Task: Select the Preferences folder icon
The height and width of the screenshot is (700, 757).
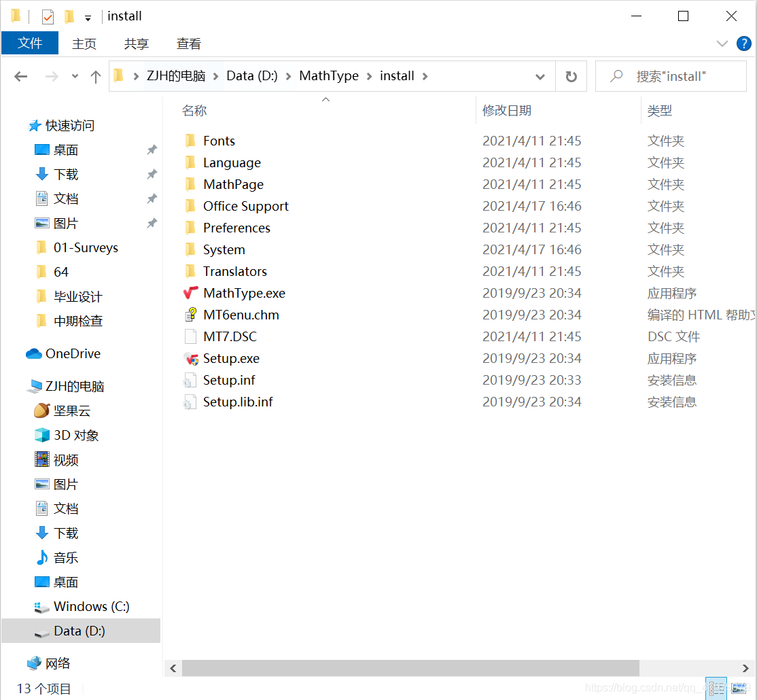Action: (190, 228)
